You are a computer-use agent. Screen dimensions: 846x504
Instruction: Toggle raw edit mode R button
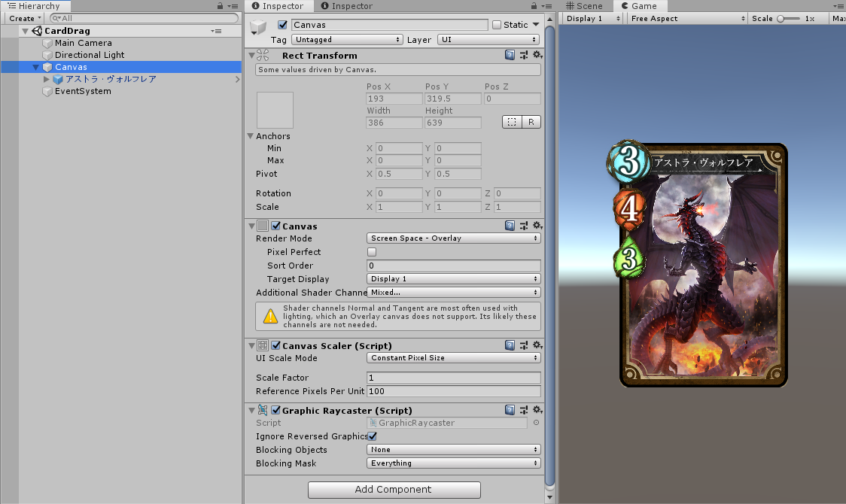click(531, 122)
